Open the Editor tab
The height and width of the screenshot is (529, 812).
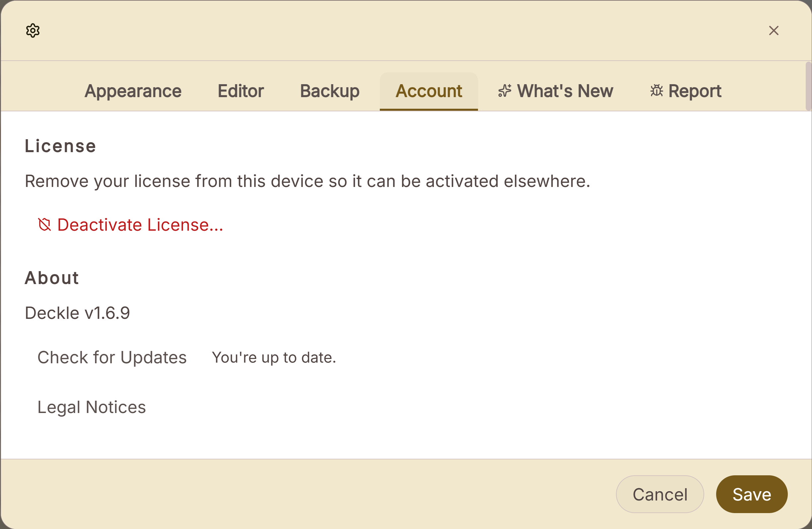point(240,91)
